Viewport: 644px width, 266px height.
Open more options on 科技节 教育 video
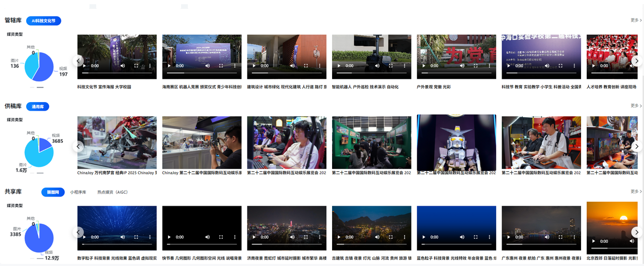point(575,66)
